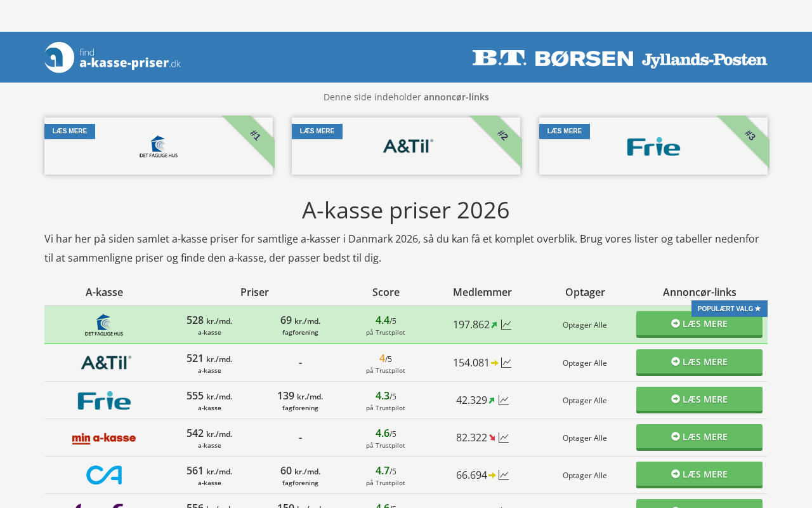
Task: Click Frie logo in table row
Action: click(104, 400)
